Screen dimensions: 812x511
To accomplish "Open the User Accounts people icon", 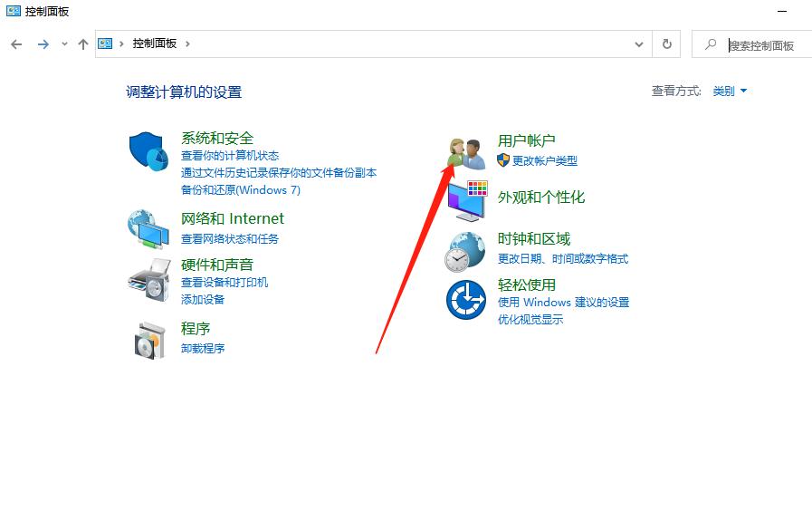I will (x=466, y=153).
